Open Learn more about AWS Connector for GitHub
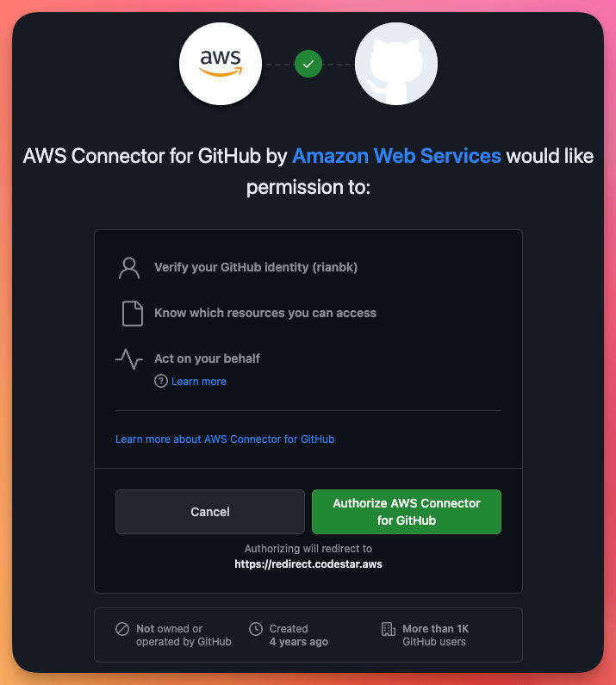 (x=225, y=439)
